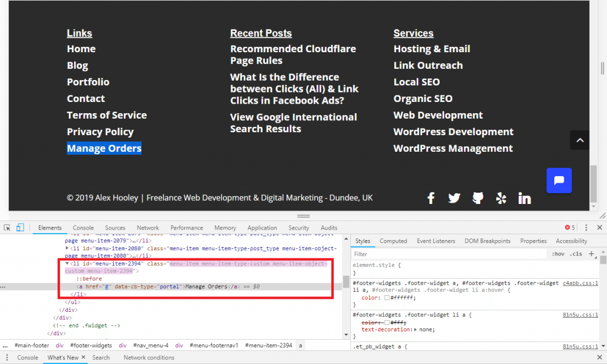Open the Network tab
Viewport: 607px width, 364px height.
pyautogui.click(x=148, y=228)
